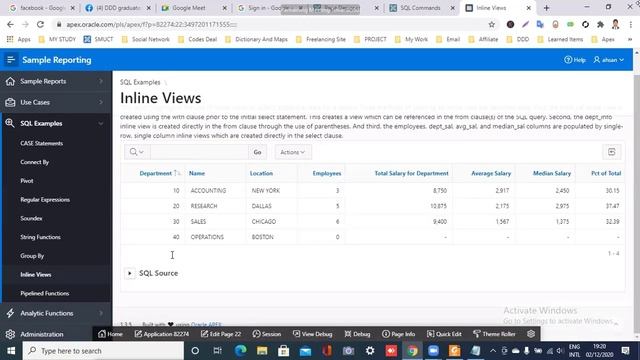Focus the report search input field
Screen dimensions: 640x360
point(199,152)
